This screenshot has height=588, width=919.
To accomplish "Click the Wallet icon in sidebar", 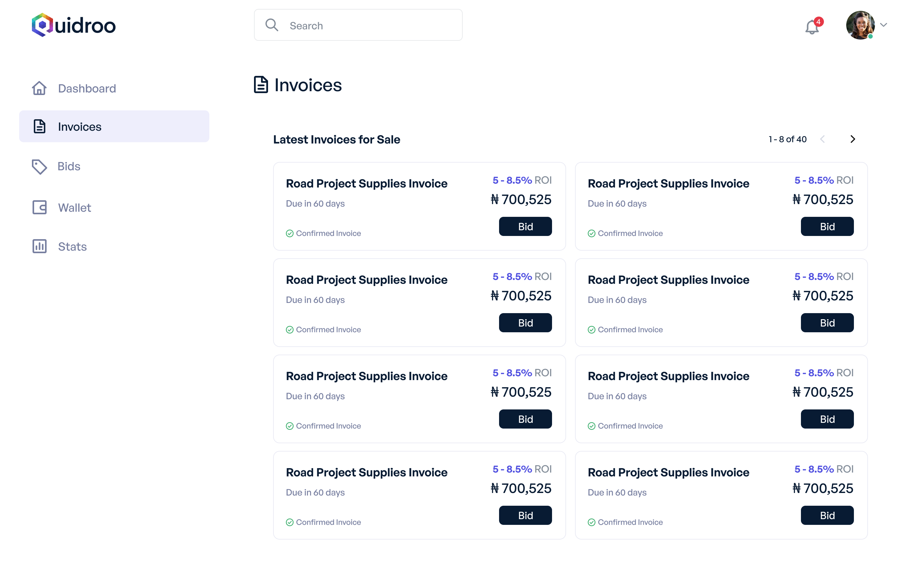I will (39, 207).
